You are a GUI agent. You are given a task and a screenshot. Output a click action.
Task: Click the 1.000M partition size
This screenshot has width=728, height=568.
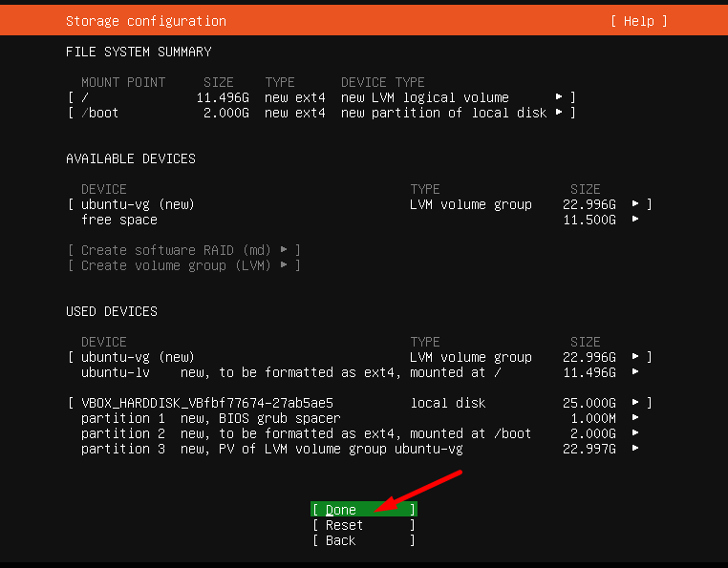(x=593, y=418)
